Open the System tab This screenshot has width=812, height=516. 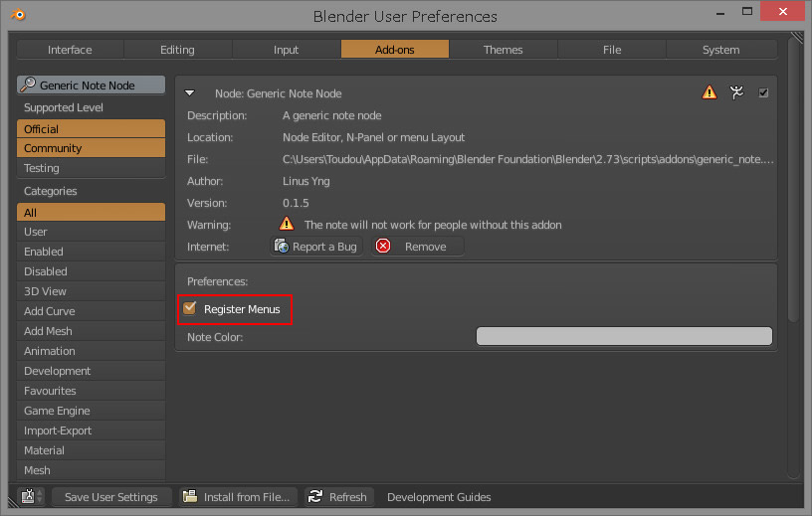(720, 50)
